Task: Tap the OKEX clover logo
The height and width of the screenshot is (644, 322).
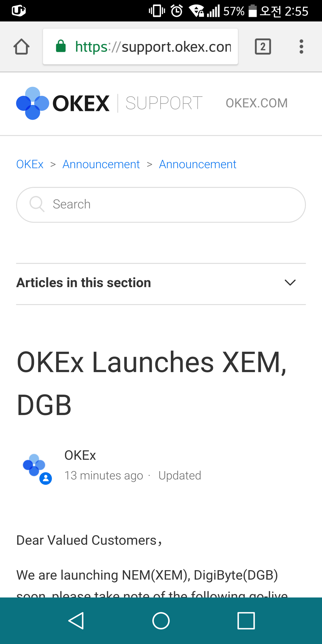Action: pyautogui.click(x=33, y=103)
